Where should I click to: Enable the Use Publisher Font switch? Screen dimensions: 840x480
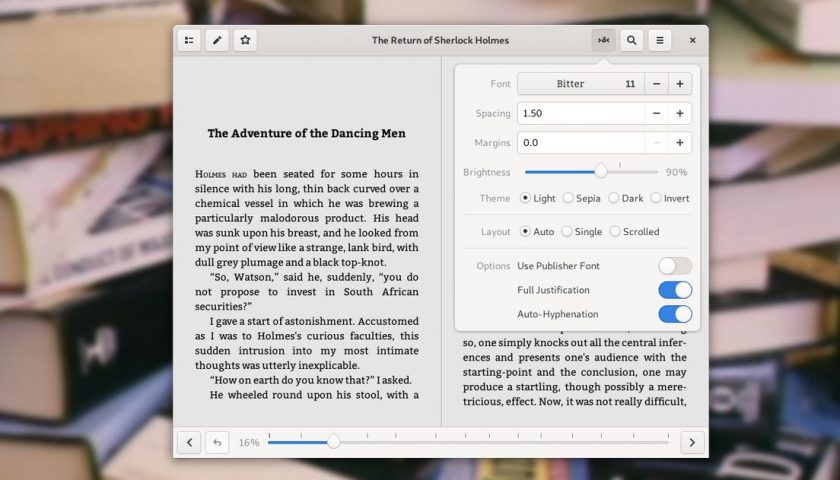coord(675,266)
